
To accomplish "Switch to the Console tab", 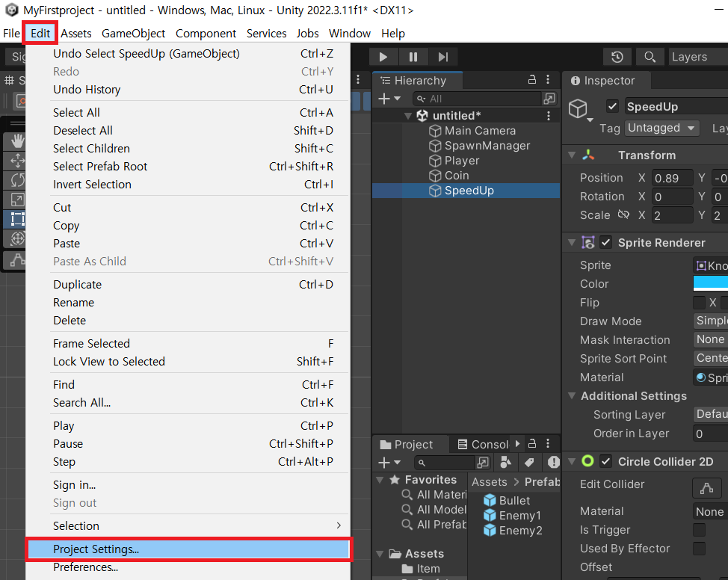I will coord(483,445).
